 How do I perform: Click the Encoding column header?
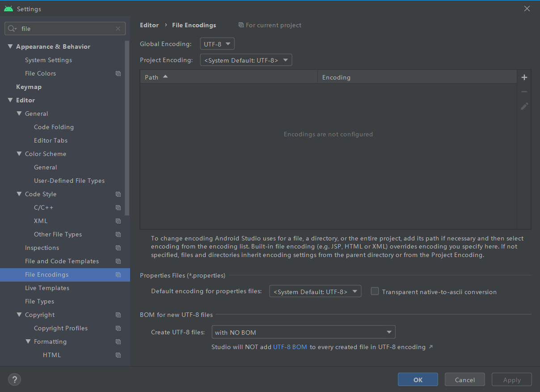417,77
